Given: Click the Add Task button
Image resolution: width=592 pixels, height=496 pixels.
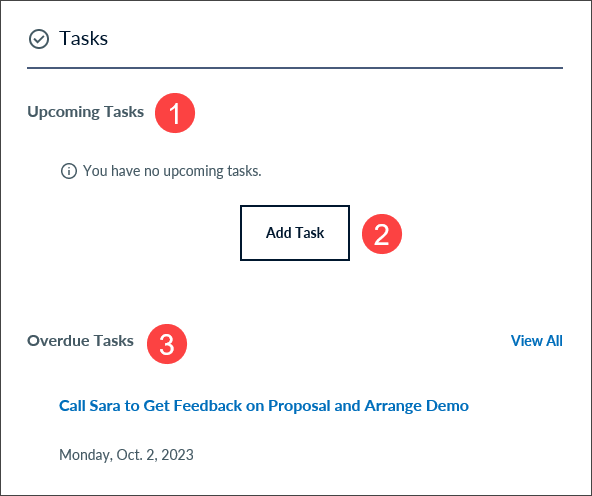Looking at the screenshot, I should point(295,233).
